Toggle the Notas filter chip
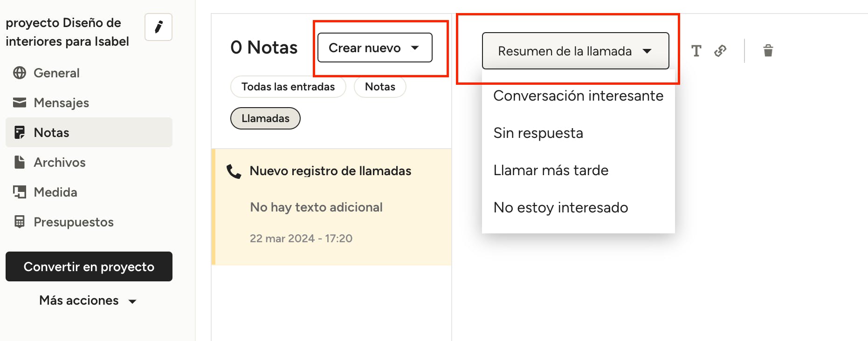The height and width of the screenshot is (341, 868). pos(379,87)
